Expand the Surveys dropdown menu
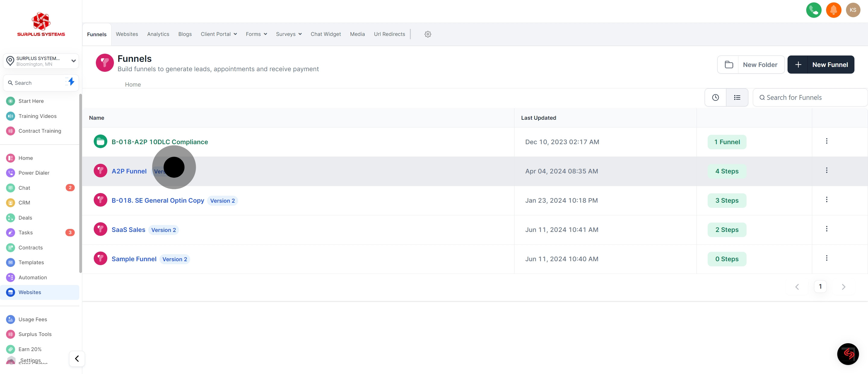The height and width of the screenshot is (374, 868). (x=288, y=34)
